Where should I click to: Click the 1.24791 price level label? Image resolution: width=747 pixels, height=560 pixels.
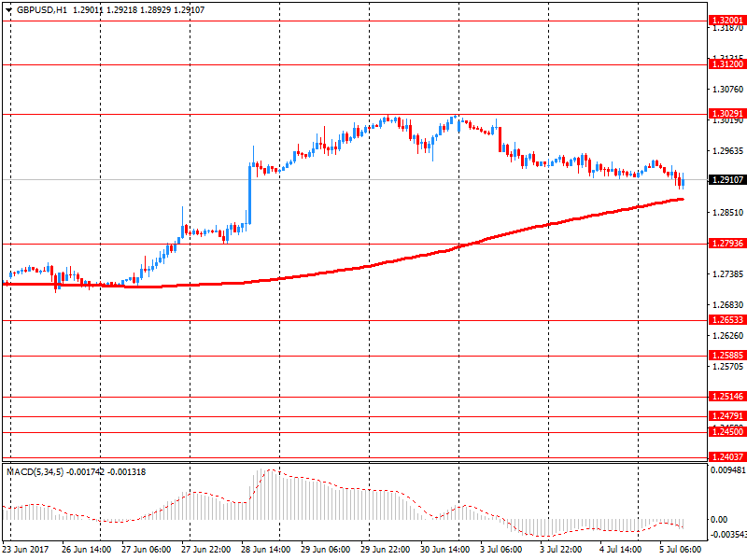(727, 416)
